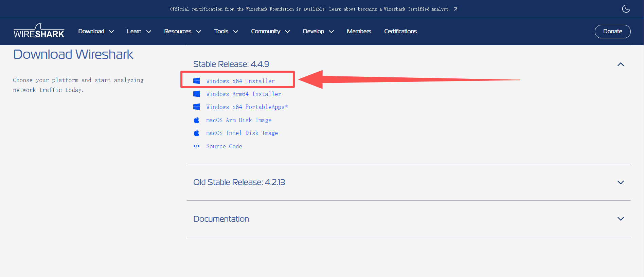
Task: Go to the Members page
Action: tap(359, 31)
